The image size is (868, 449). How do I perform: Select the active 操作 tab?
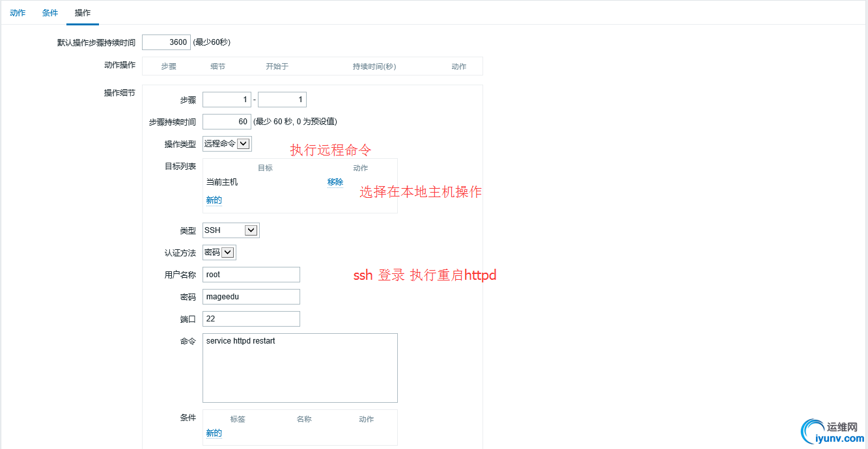(x=82, y=12)
